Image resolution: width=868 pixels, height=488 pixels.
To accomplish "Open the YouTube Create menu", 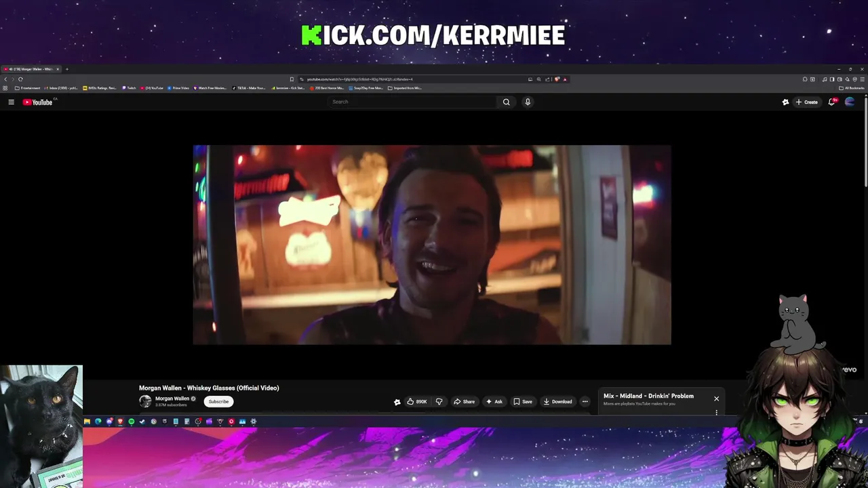I will 807,102.
